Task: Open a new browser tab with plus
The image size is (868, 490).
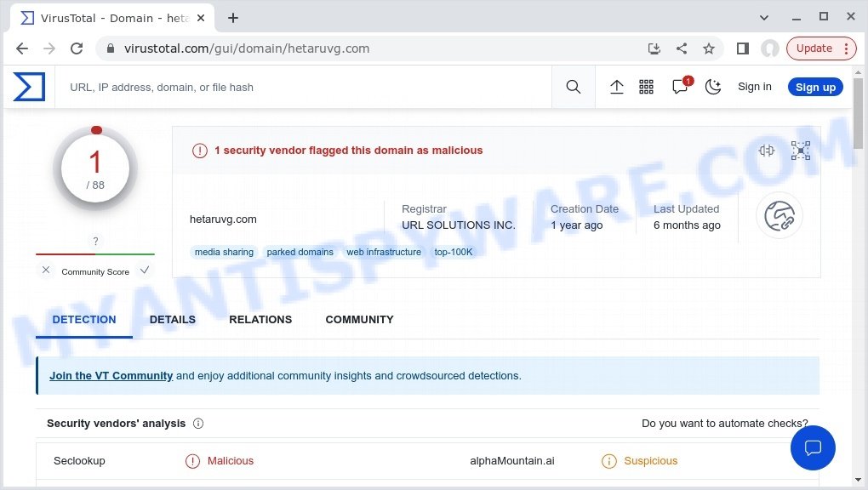Action: tap(233, 18)
